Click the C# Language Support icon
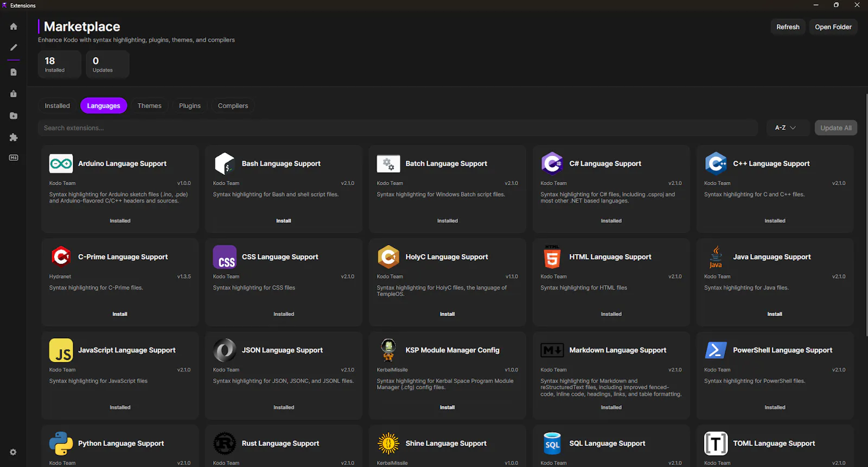The image size is (868, 467). [x=552, y=163]
